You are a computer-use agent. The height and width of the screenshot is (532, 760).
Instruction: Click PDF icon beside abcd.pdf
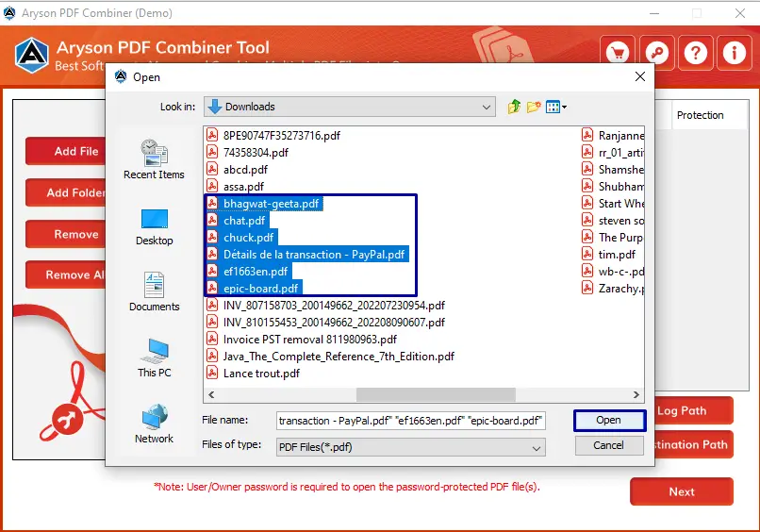tap(212, 169)
